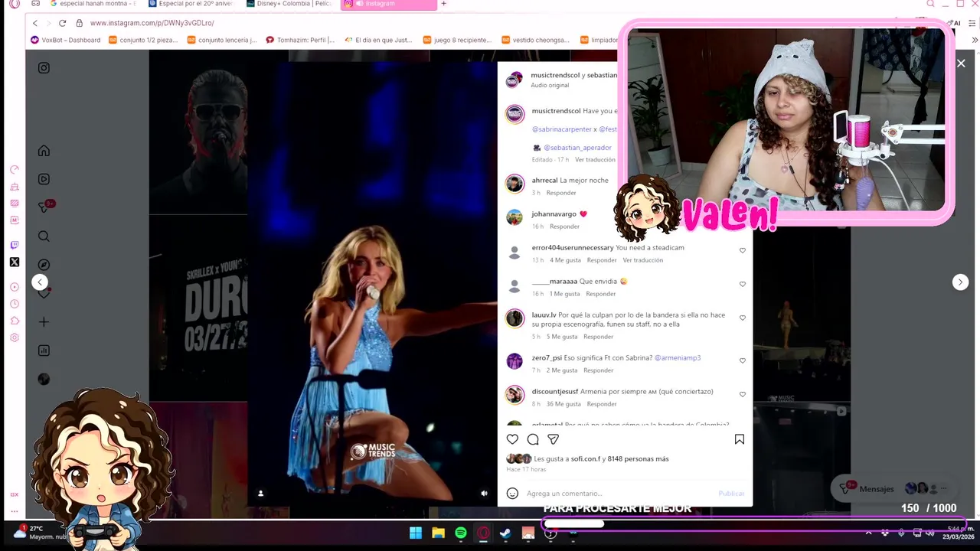Open Spotify from the taskbar

tap(461, 533)
